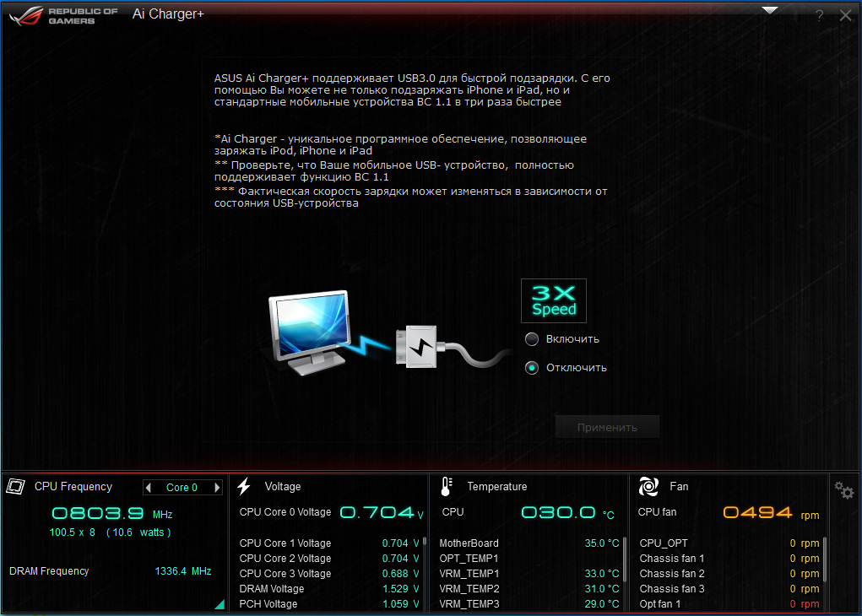Select the Отключить radio button

coord(532,368)
